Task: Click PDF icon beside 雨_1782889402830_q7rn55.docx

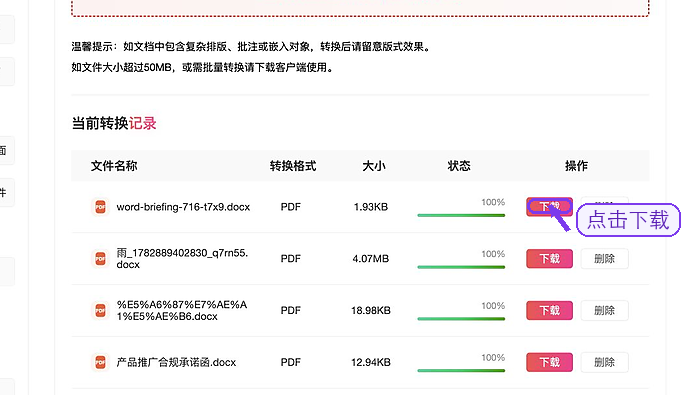Action: point(100,258)
